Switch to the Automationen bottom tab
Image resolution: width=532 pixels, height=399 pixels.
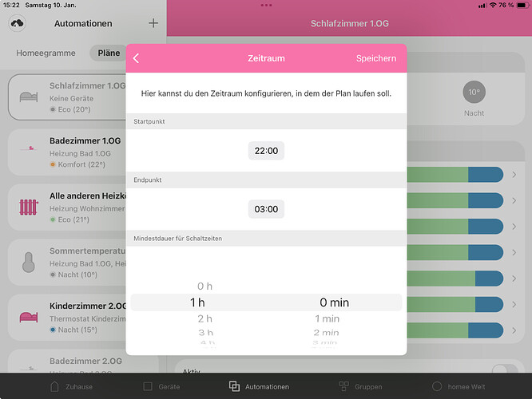[x=259, y=386]
